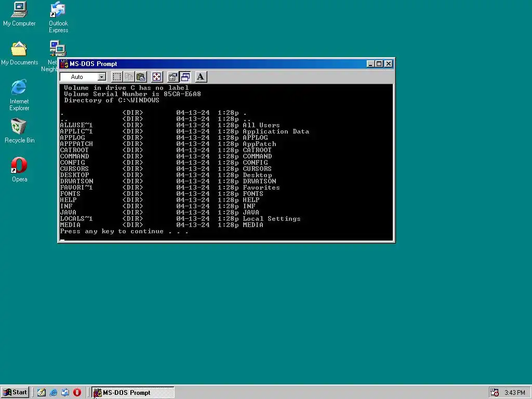
Task: Click the 'Application Data' directory entry
Action: pos(276,131)
